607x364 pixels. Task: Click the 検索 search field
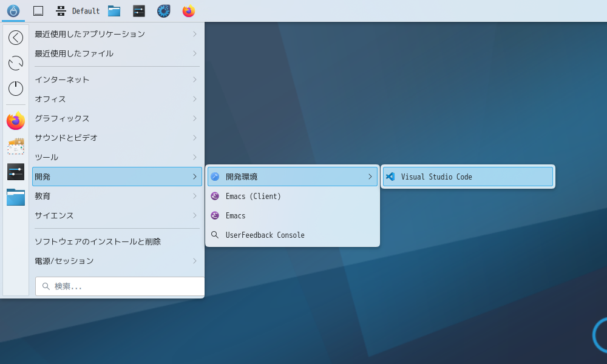(120, 286)
